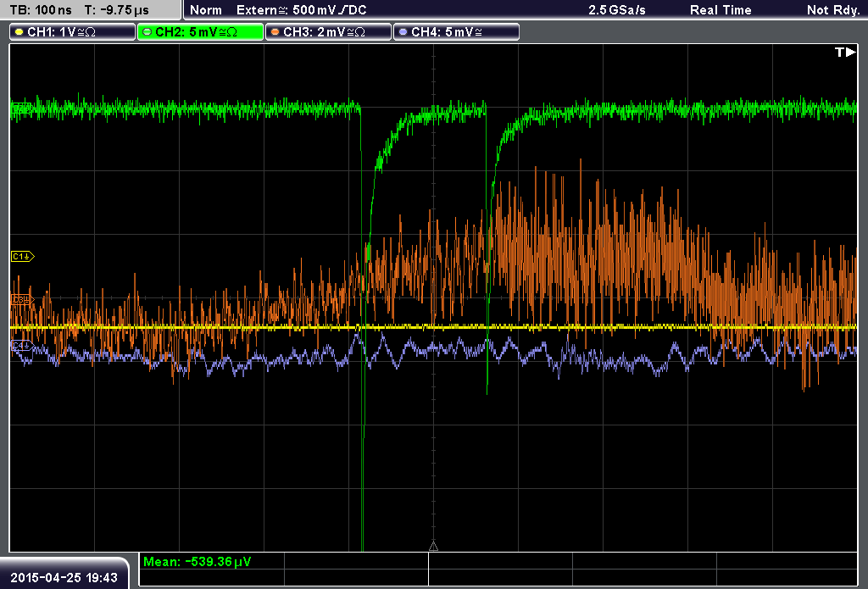Click the 2015-04-25 19:43 date display
Viewport: 868px width, 589px height.
[64, 577]
